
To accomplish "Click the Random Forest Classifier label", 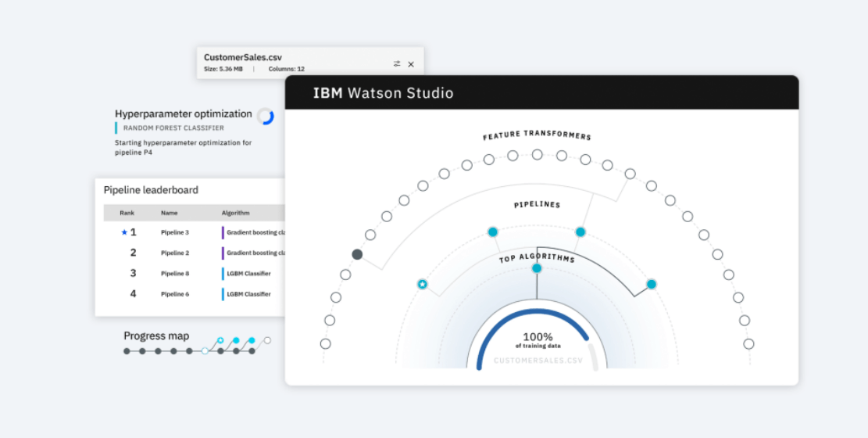I will point(173,127).
